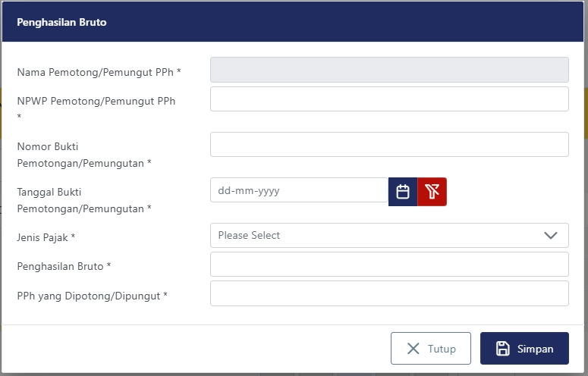Click the 'Tanggal Bukti Pemotongan/Pemungutan' label

[x=83, y=200]
